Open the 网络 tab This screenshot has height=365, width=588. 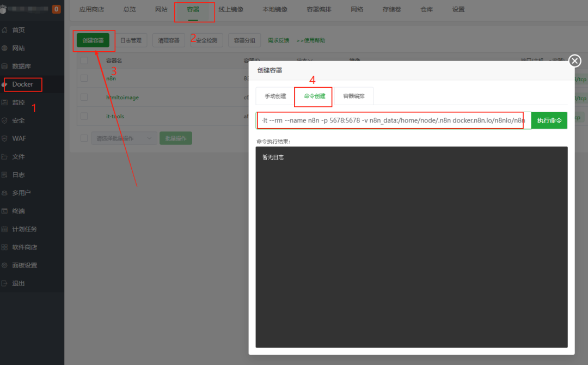[x=357, y=9]
